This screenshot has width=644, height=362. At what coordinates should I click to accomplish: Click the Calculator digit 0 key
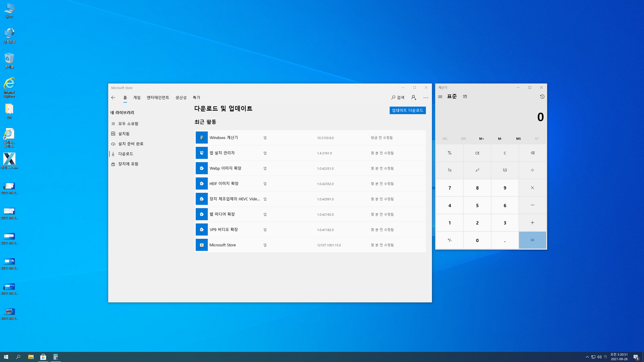(x=477, y=240)
